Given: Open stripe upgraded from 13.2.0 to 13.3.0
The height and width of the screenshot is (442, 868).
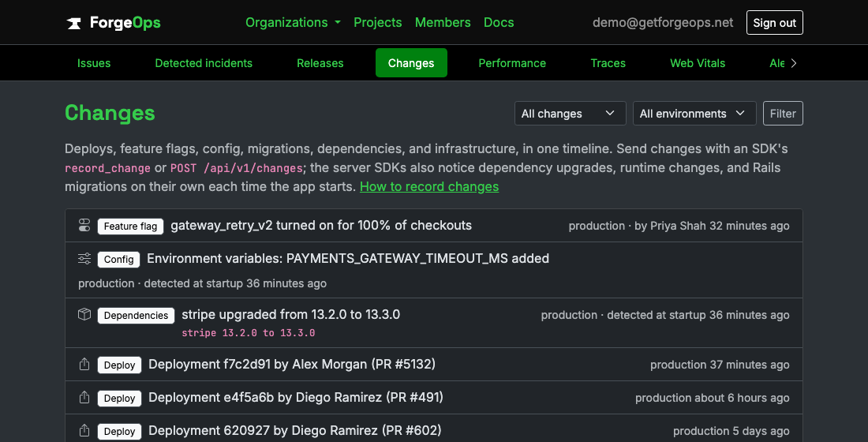Looking at the screenshot, I should 290,315.
